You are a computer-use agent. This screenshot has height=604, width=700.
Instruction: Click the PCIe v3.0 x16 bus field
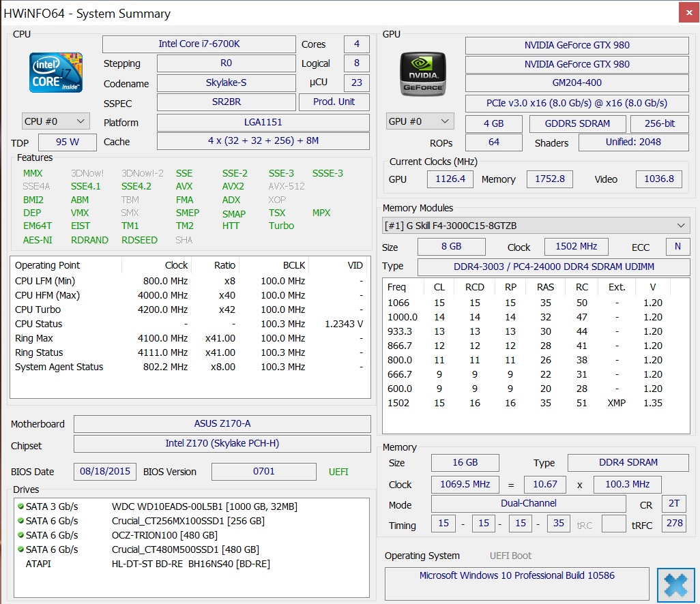point(577,104)
